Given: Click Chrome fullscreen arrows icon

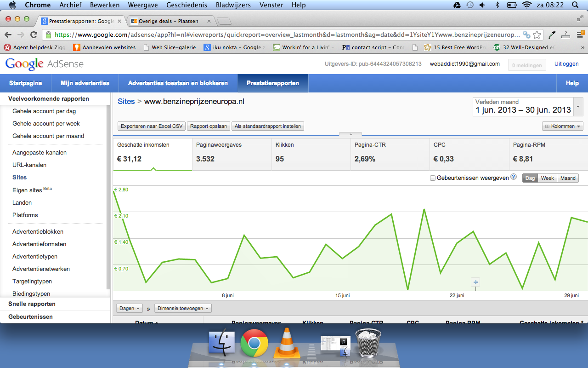Looking at the screenshot, I should (580, 18).
